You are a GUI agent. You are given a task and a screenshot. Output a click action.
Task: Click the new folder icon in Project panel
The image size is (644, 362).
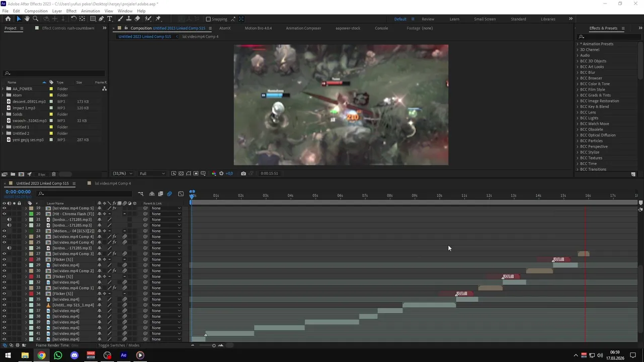pos(13,174)
